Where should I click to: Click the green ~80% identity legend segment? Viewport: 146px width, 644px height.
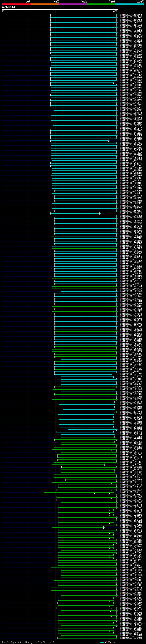click(101, 4)
